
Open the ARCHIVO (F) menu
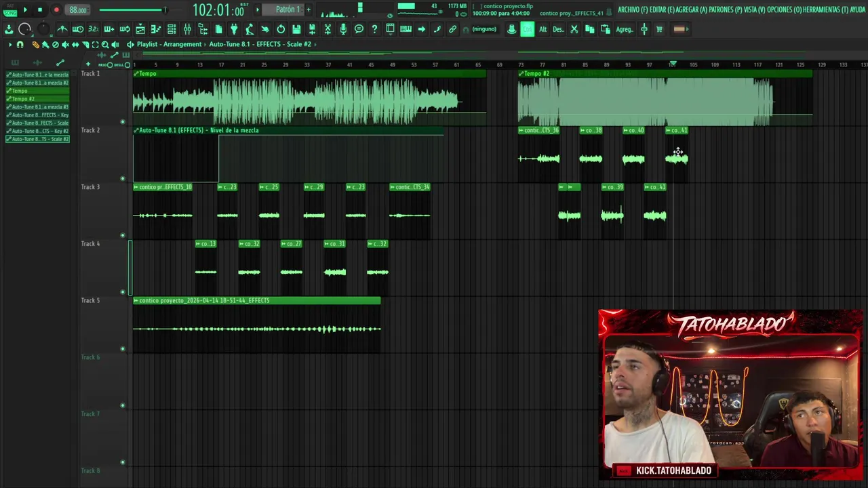pyautogui.click(x=634, y=9)
